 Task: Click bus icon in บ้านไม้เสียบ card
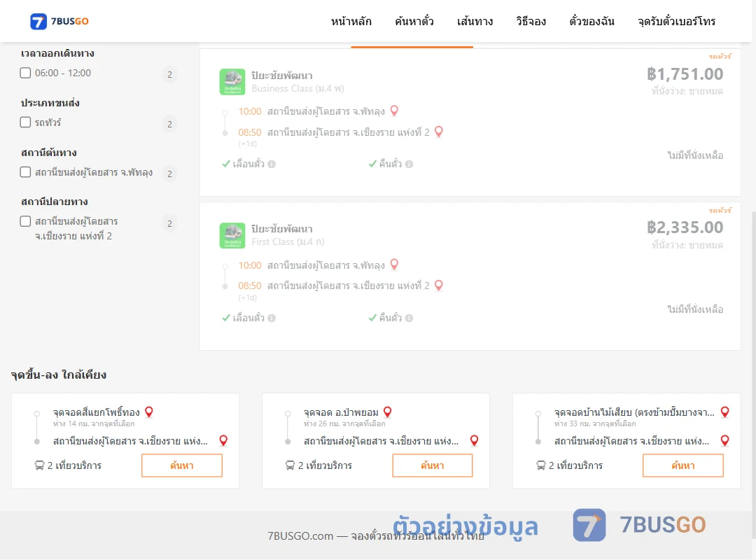(541, 465)
